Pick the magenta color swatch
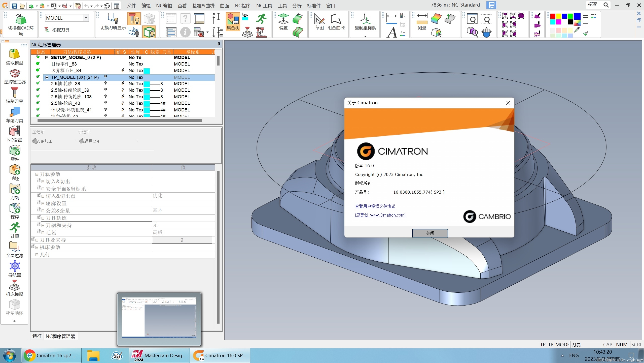644x363 pixels. (x=558, y=22)
